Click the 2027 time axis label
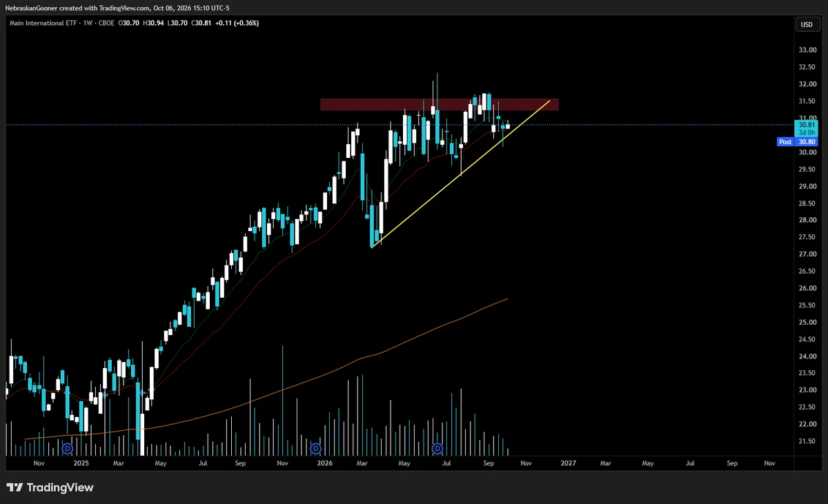828x504 pixels. [x=567, y=464]
